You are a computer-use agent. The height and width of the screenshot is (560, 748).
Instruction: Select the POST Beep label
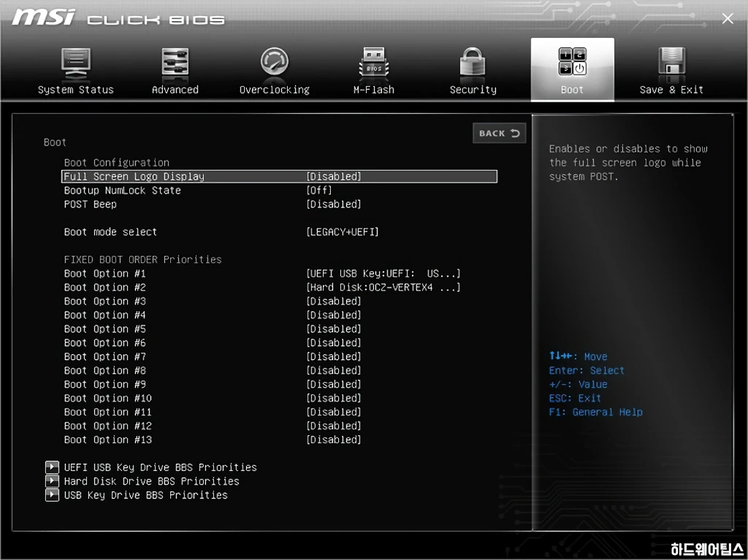tap(90, 204)
